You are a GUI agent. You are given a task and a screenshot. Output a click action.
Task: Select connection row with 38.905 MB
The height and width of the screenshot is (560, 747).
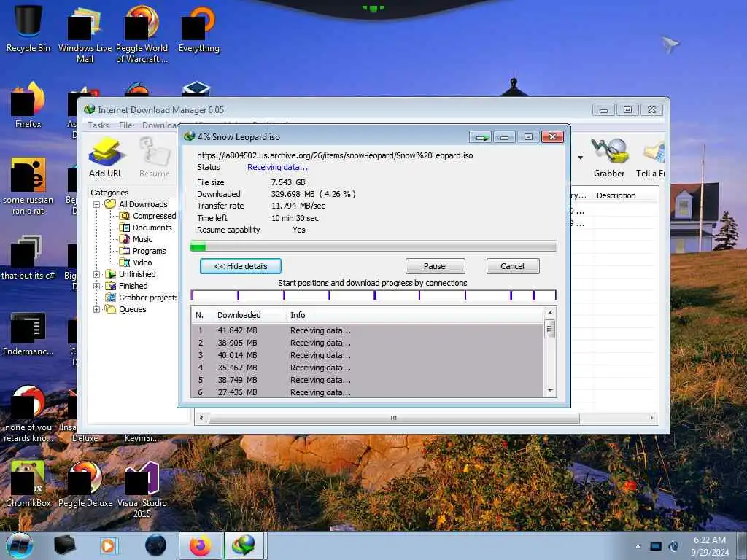click(368, 343)
